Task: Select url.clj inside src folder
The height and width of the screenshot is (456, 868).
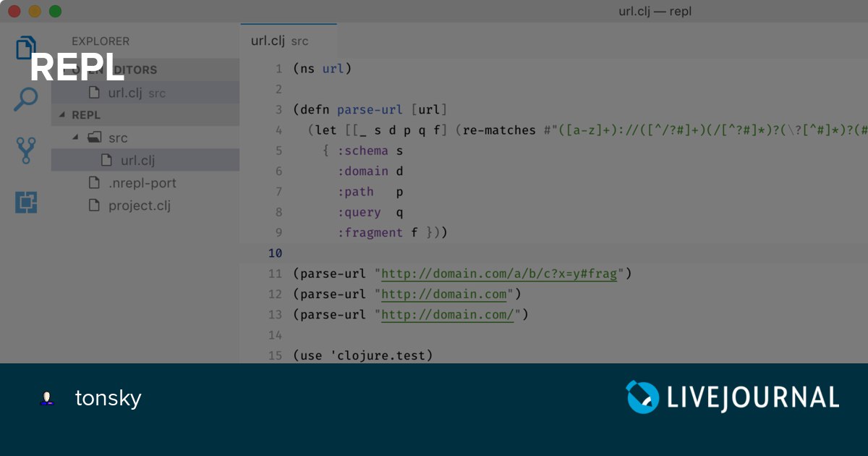Action: click(x=145, y=160)
